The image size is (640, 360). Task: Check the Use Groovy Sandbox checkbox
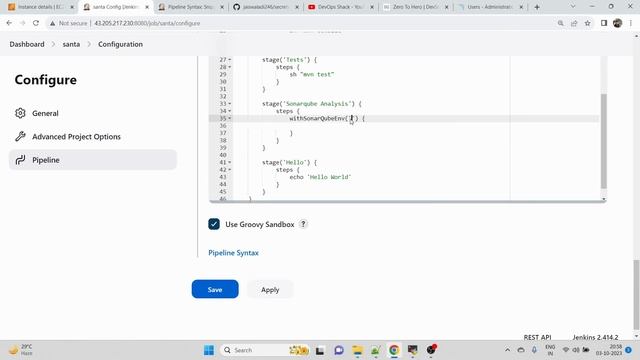[214, 224]
